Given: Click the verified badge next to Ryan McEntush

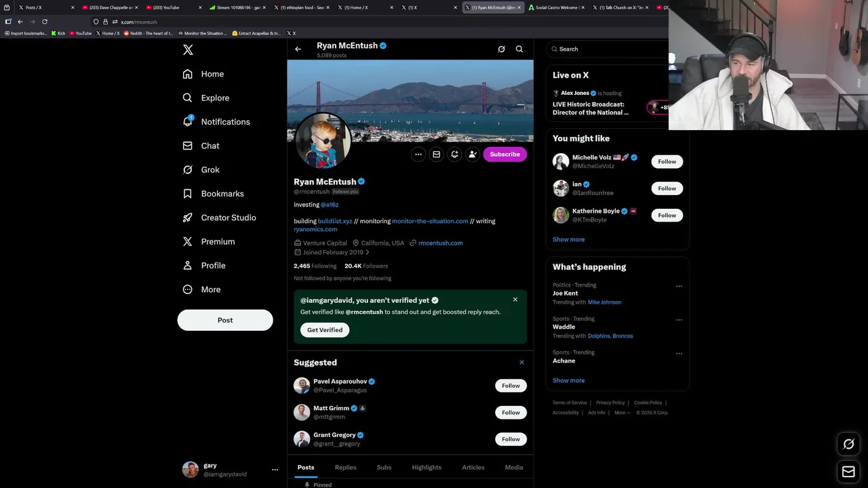Looking at the screenshot, I should (x=361, y=182).
